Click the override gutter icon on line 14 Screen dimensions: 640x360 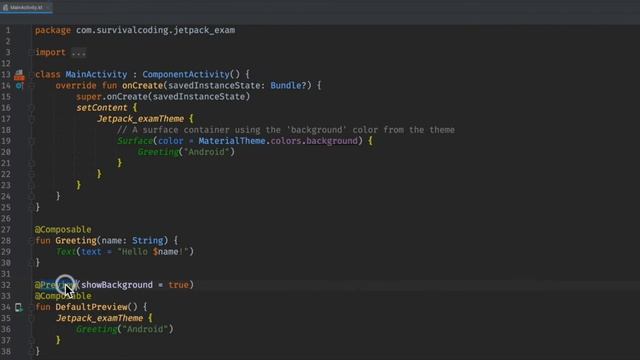[19, 86]
